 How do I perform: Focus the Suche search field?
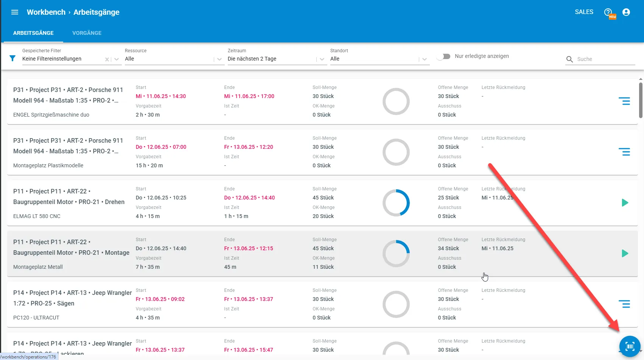point(605,59)
